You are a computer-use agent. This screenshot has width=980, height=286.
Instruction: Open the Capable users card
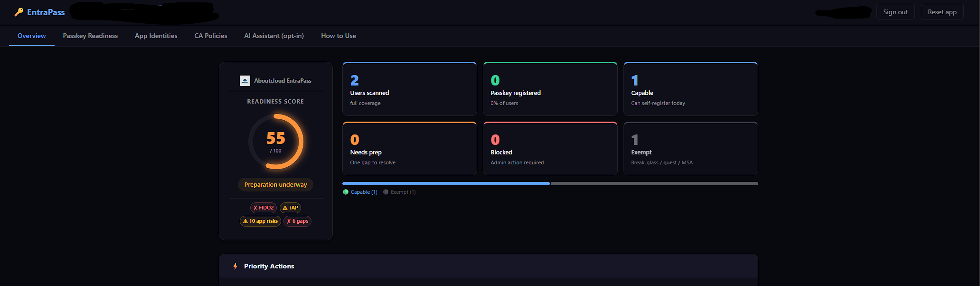[x=690, y=89]
